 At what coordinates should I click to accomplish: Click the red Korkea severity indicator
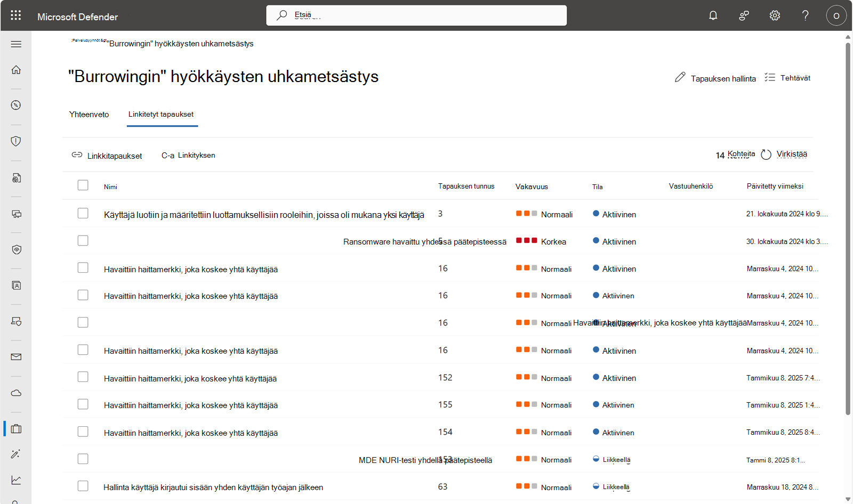tap(526, 241)
